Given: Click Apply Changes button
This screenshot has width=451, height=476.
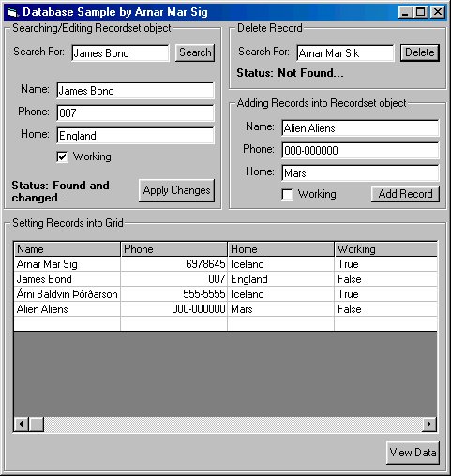Looking at the screenshot, I should [176, 190].
